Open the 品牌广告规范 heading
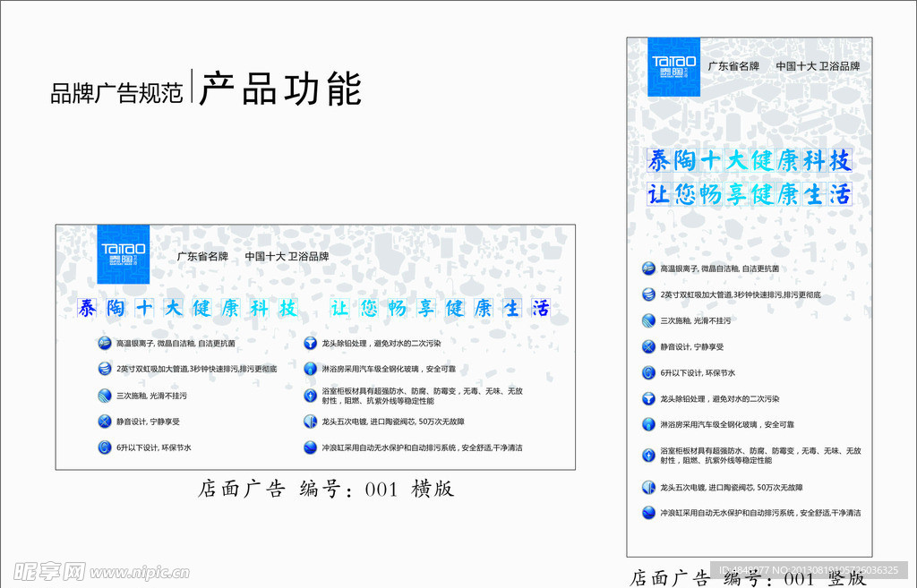917x588 pixels. point(118,89)
